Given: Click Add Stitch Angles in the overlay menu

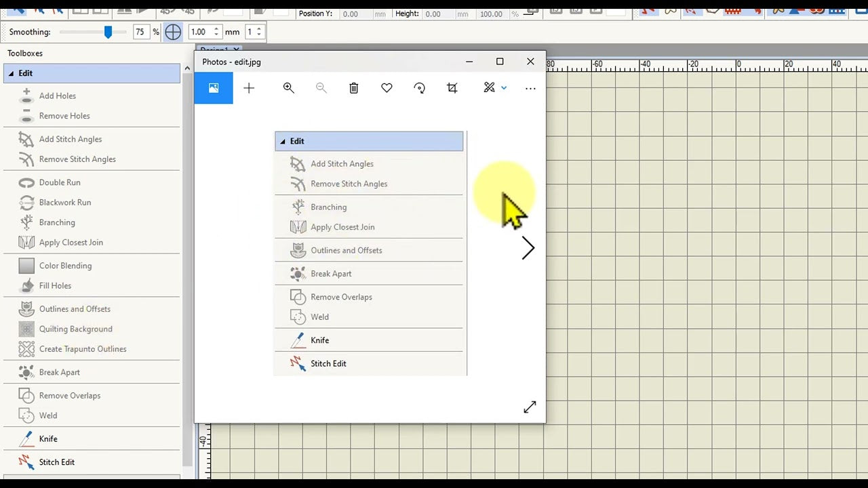Looking at the screenshot, I should click(342, 163).
